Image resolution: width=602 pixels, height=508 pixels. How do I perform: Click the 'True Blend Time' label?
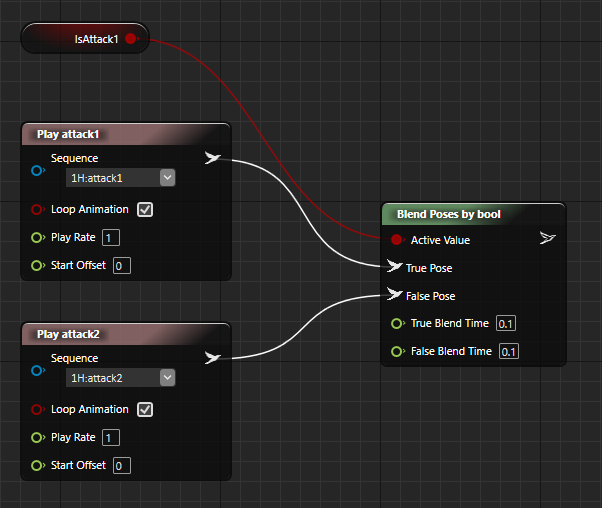tap(450, 324)
